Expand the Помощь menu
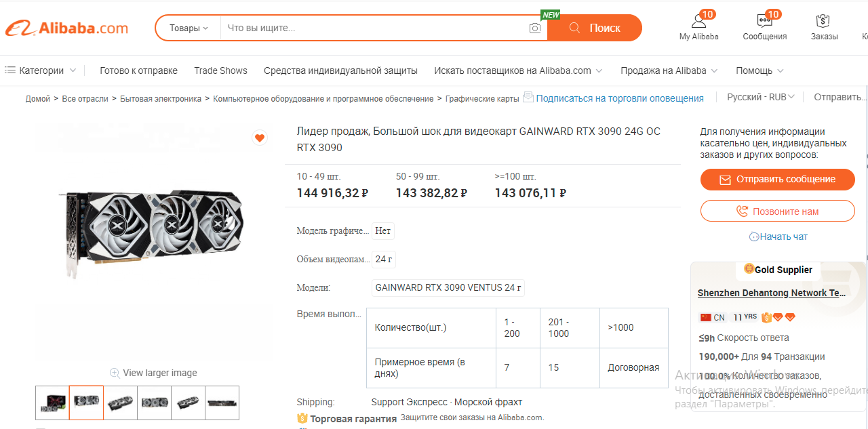This screenshot has height=429, width=868. (x=759, y=70)
